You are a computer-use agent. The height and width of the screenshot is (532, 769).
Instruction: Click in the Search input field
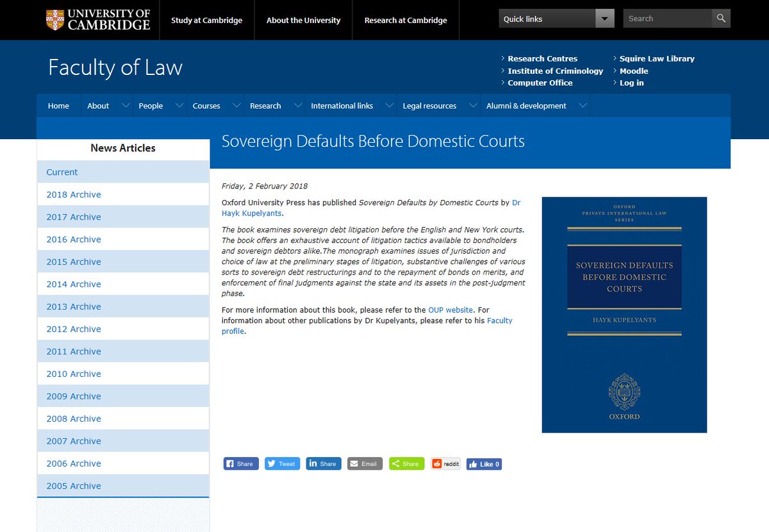pyautogui.click(x=667, y=19)
